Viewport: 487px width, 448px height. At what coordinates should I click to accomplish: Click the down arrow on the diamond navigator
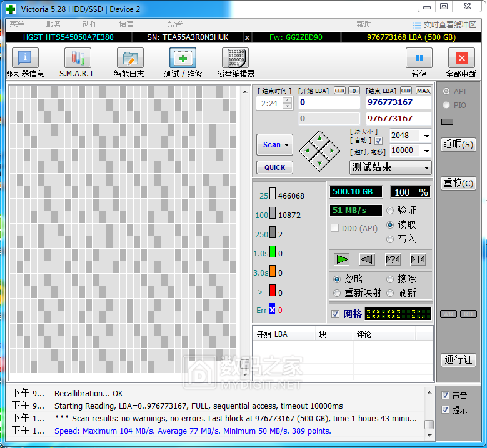[x=319, y=163]
